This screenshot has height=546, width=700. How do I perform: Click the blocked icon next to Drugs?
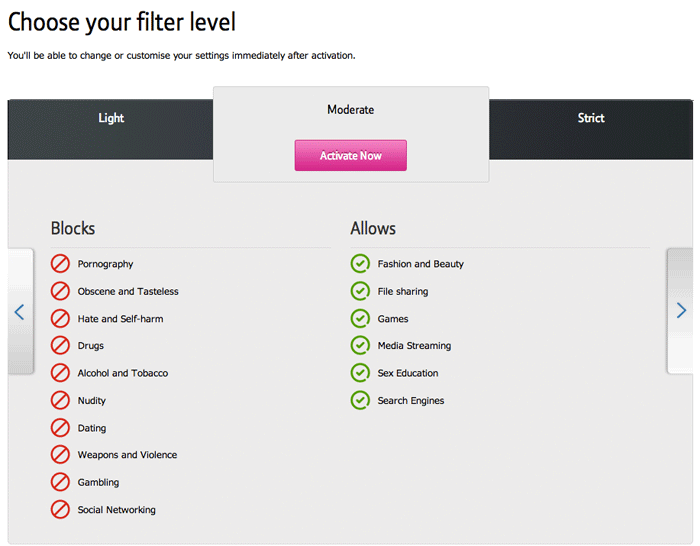pyautogui.click(x=60, y=346)
